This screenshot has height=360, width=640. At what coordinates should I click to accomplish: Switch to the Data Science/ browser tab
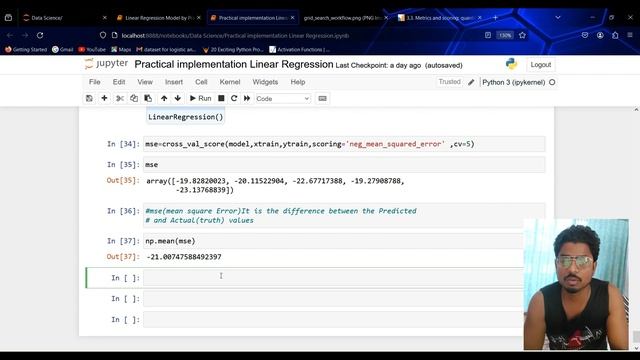pyautogui.click(x=64, y=18)
